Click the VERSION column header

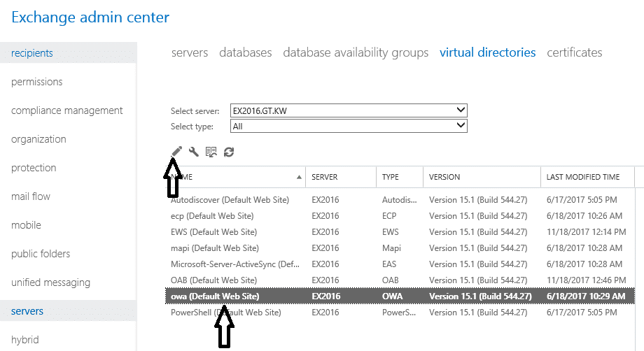point(482,177)
